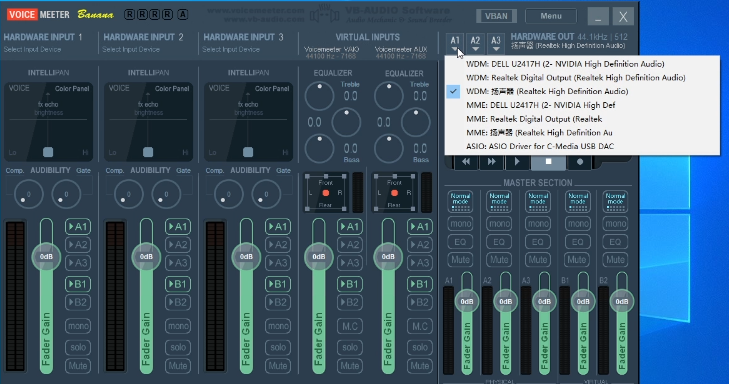Click Hardware Input 1 fader gain knob
This screenshot has height=384, width=729.
(46, 257)
